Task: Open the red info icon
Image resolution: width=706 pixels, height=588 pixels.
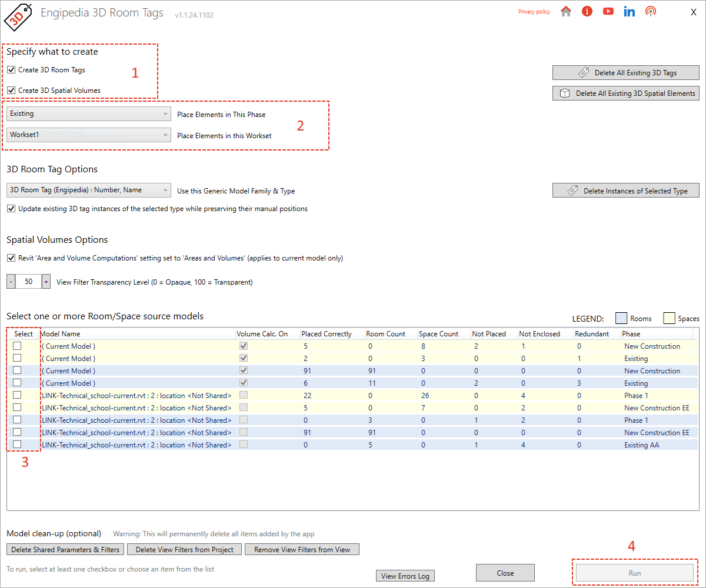Action: pos(587,11)
